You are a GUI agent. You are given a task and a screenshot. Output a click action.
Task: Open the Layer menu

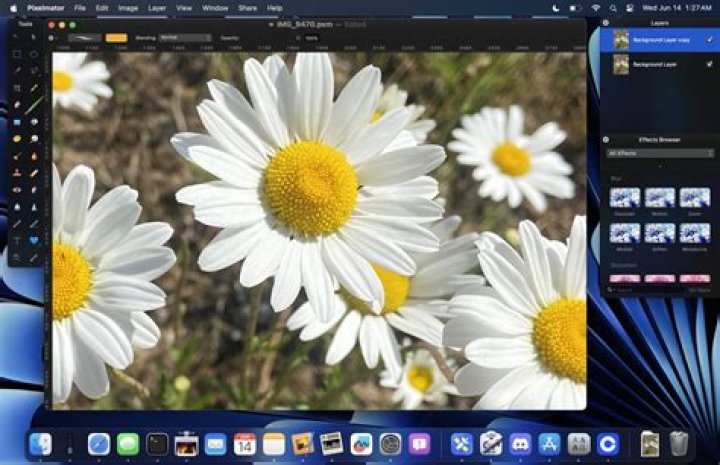point(157,8)
